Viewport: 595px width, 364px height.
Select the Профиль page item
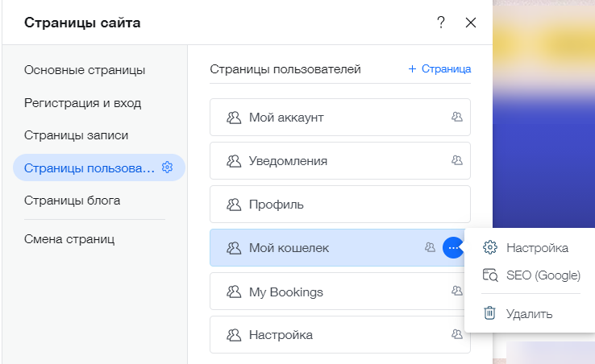[340, 205]
